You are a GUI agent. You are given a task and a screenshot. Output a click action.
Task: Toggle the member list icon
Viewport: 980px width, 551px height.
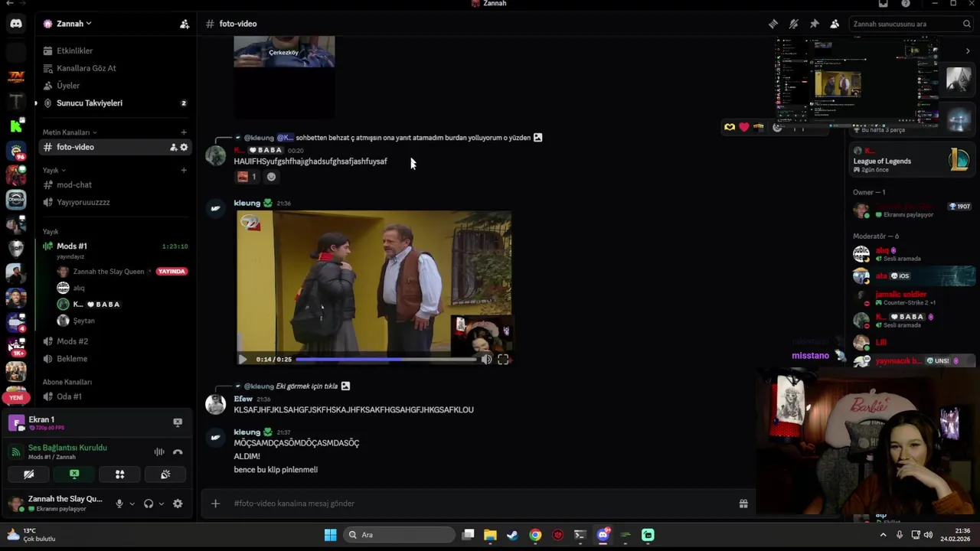pos(835,24)
